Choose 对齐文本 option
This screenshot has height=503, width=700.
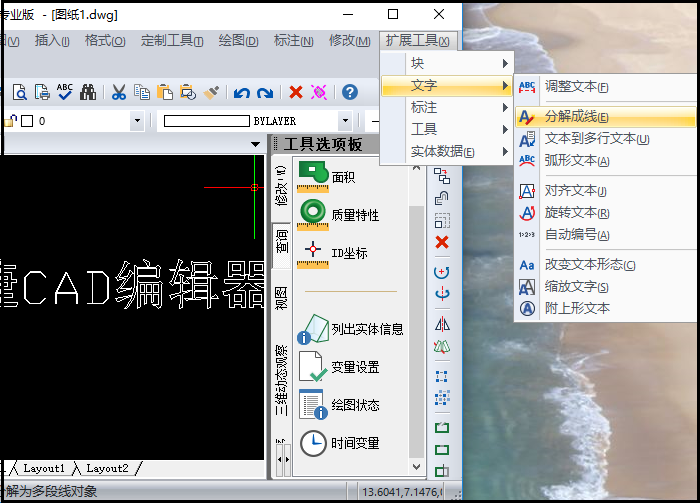606,191
